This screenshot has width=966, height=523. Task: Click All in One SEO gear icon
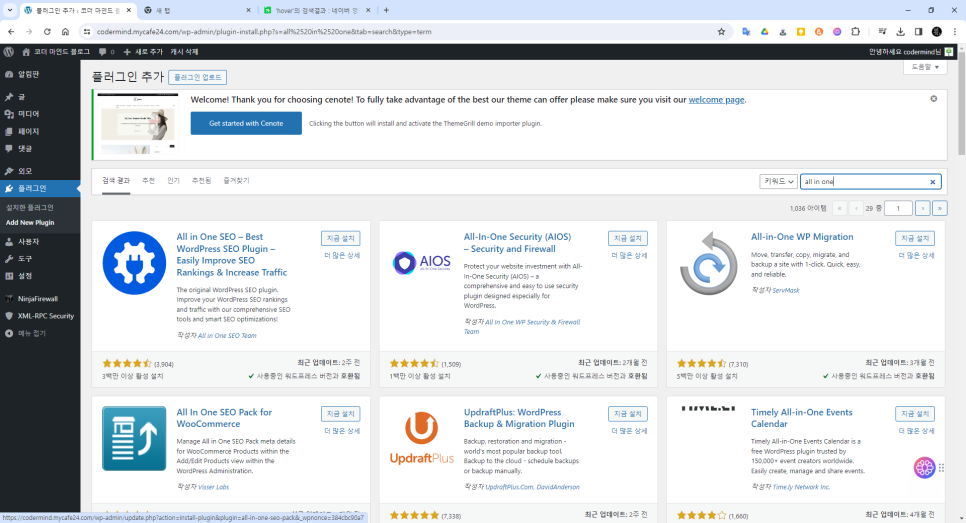tap(134, 263)
